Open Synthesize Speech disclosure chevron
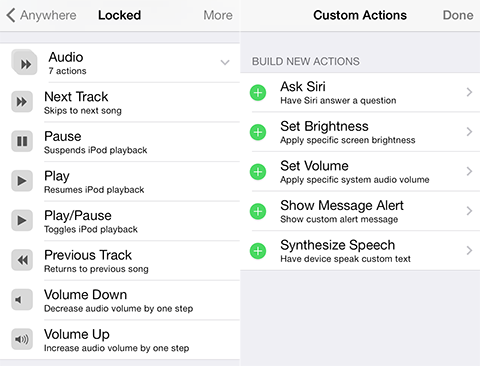The image size is (480, 366). 469,250
